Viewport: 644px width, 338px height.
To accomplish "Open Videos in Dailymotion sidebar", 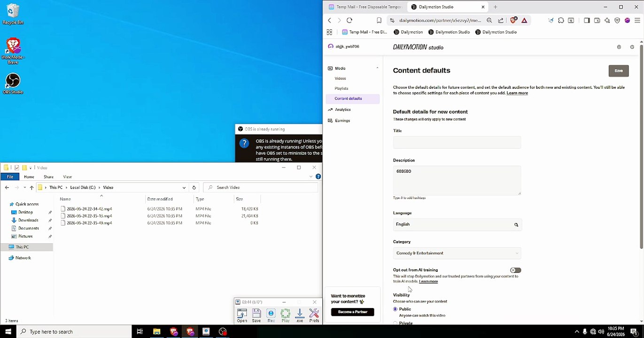I will click(x=340, y=78).
